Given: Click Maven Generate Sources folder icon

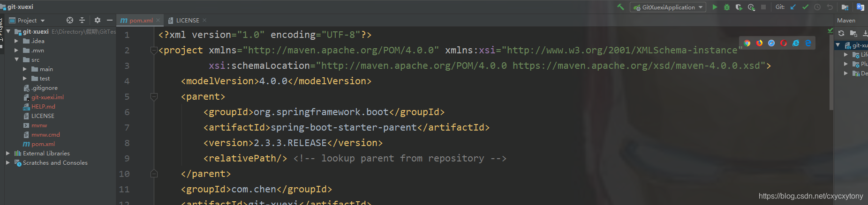Looking at the screenshot, I should tap(853, 33).
